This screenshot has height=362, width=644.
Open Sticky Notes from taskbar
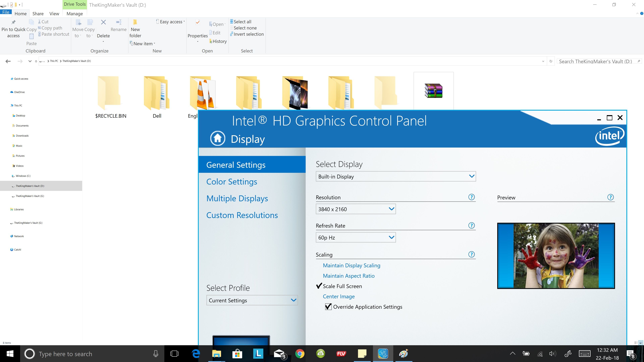[362, 353]
